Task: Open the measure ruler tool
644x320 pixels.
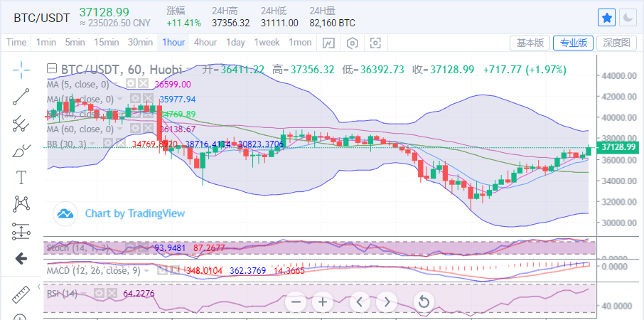Action: (x=21, y=295)
